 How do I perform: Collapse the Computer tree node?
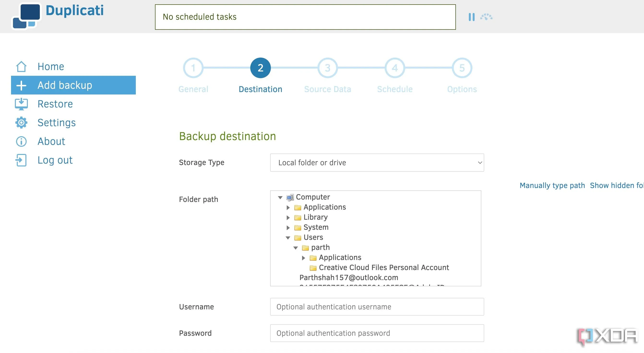click(280, 198)
